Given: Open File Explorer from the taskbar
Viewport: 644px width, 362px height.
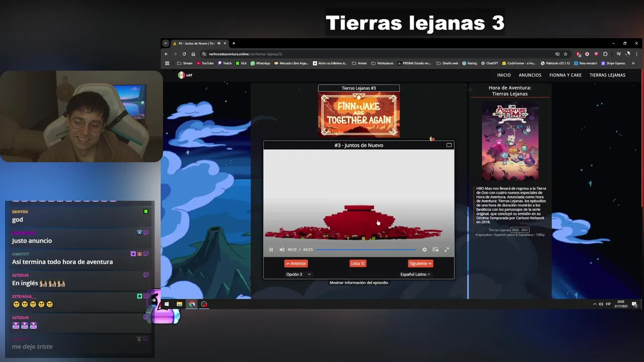Looking at the screenshot, I should [x=179, y=304].
